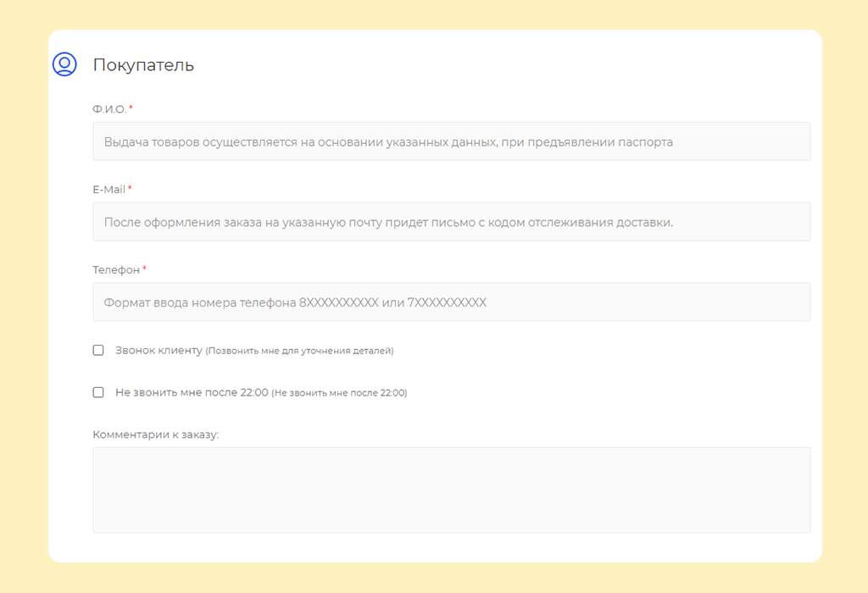Enable the Звонок клиенту checkbox

click(x=98, y=350)
